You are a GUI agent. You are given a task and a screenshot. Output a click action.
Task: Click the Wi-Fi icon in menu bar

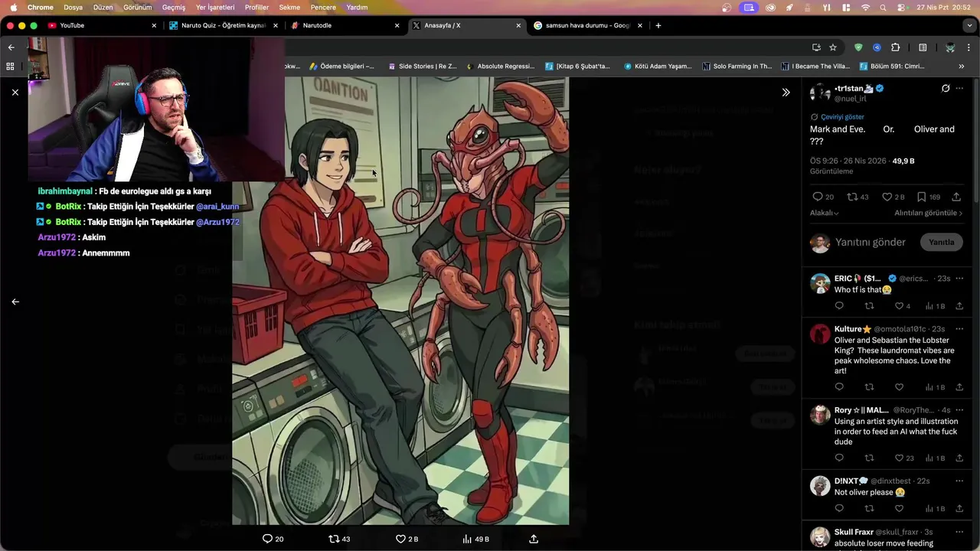[866, 7]
